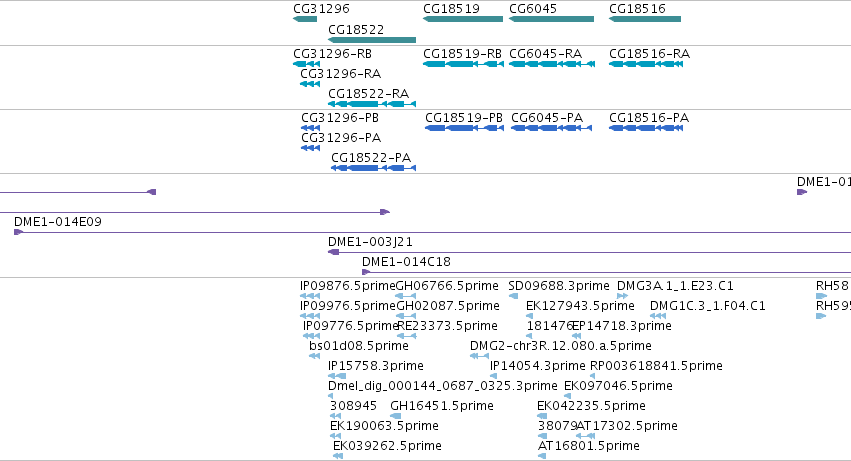Click the CG18522 gene bar
The height and width of the screenshot is (461, 851).
(x=372, y=40)
